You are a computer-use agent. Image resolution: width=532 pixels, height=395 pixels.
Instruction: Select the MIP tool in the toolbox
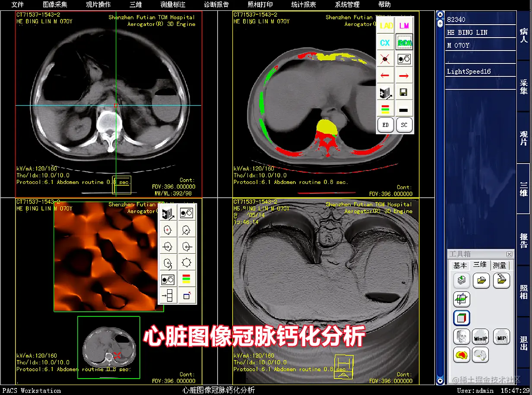click(501, 337)
